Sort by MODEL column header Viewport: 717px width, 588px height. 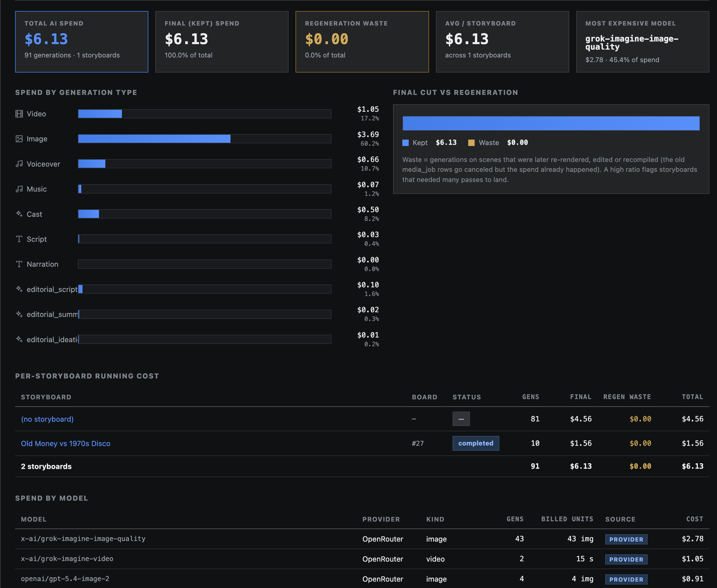(34, 519)
